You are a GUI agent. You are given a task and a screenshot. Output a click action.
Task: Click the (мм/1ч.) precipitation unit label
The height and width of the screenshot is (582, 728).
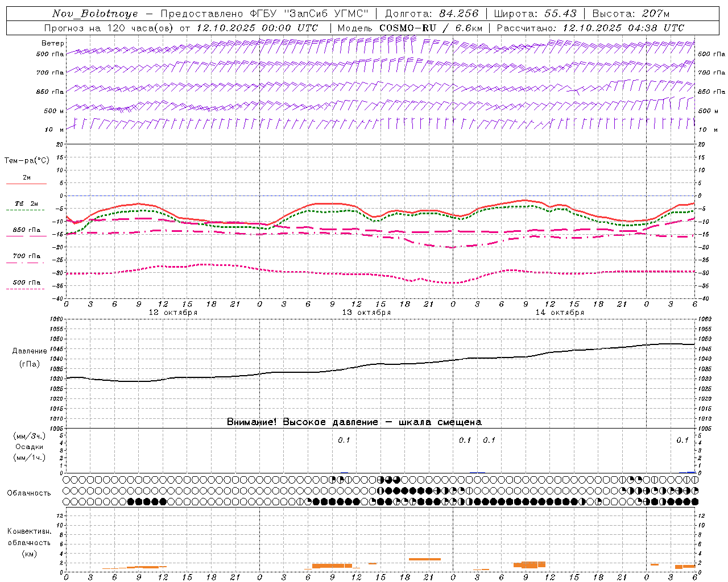(x=30, y=458)
